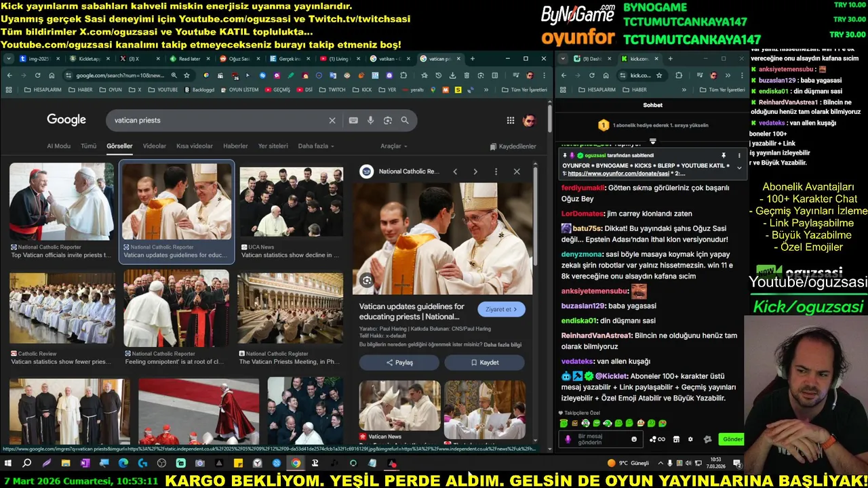Open the pinned message options menu
This screenshot has height=488, width=868.
(x=739, y=155)
